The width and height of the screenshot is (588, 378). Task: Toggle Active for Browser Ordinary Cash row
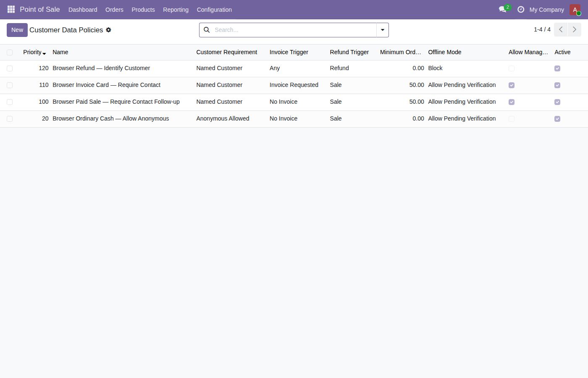pos(557,119)
